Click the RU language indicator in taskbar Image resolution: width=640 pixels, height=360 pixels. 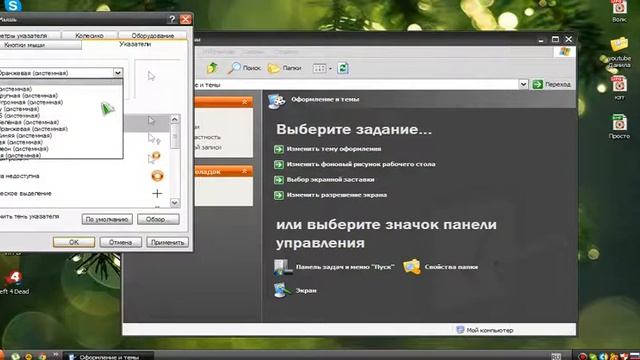tap(556, 356)
